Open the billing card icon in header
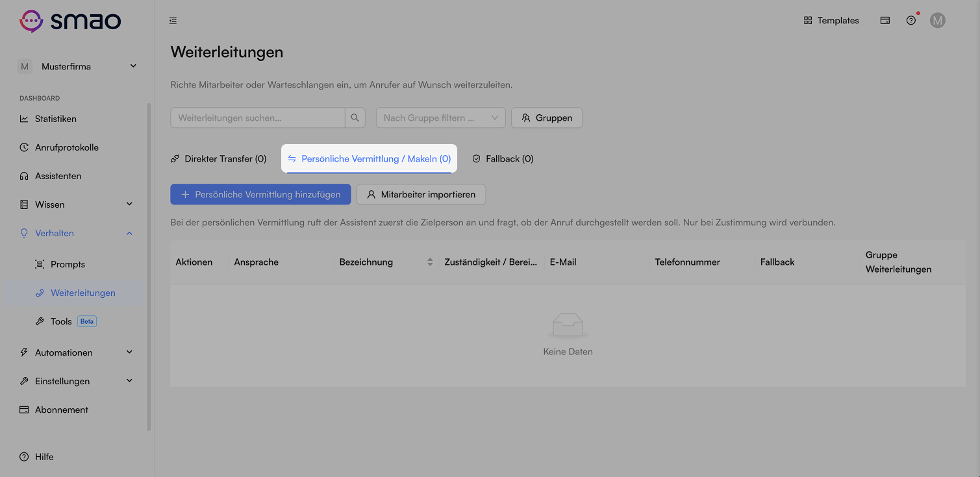 [x=885, y=21]
